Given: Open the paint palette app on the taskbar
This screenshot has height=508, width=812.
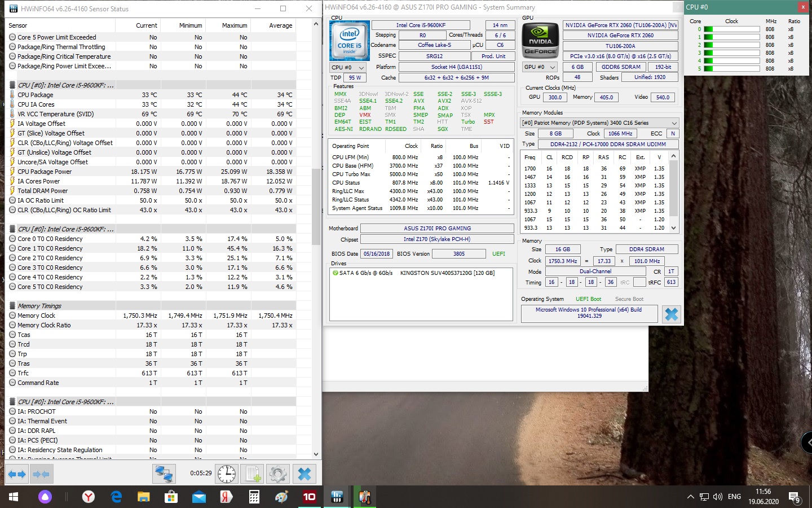Looking at the screenshot, I should click(x=281, y=497).
